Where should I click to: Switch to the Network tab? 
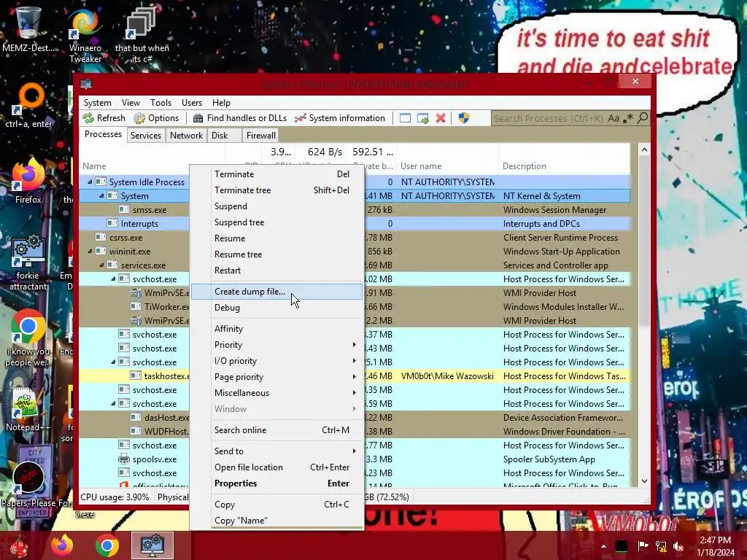click(x=186, y=136)
